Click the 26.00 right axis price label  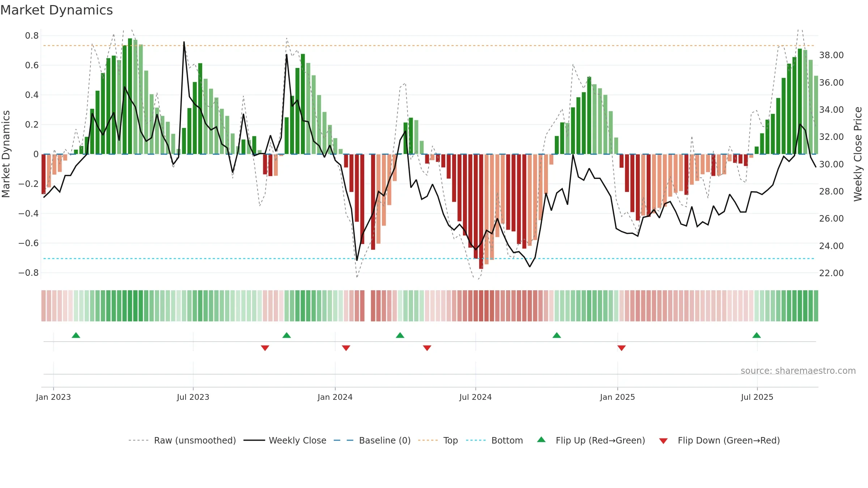coord(831,219)
